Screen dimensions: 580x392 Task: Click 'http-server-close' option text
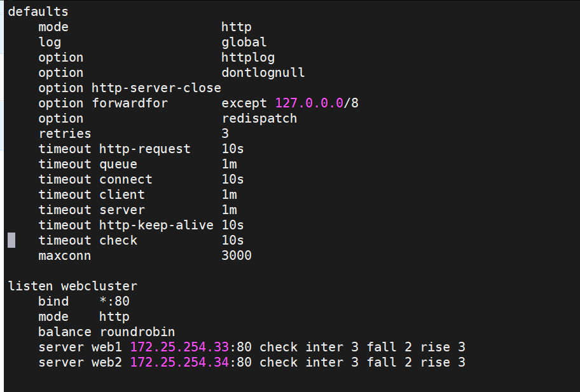156,88
